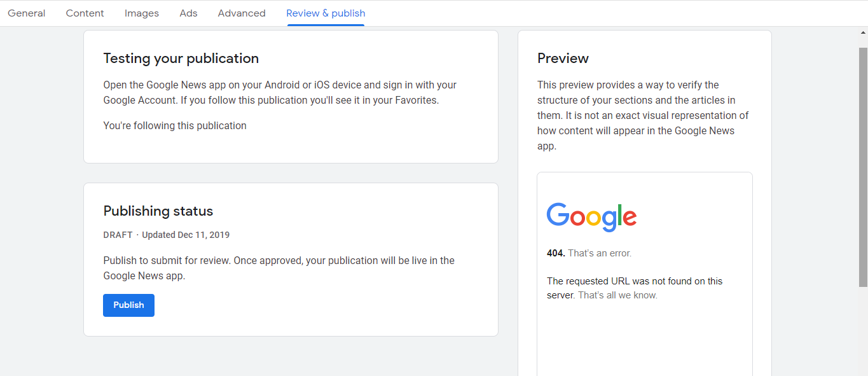Screen dimensions: 868x376
Task: Select the Ads tab
Action: pyautogui.click(x=188, y=13)
